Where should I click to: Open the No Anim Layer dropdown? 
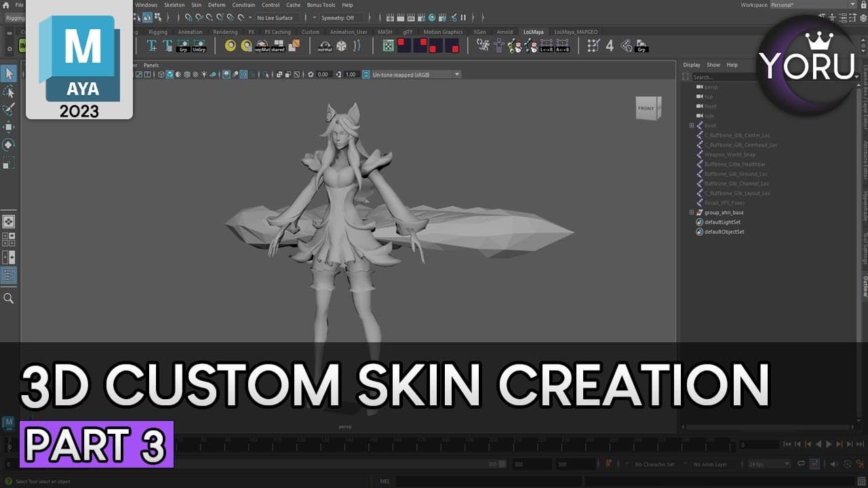(711, 464)
